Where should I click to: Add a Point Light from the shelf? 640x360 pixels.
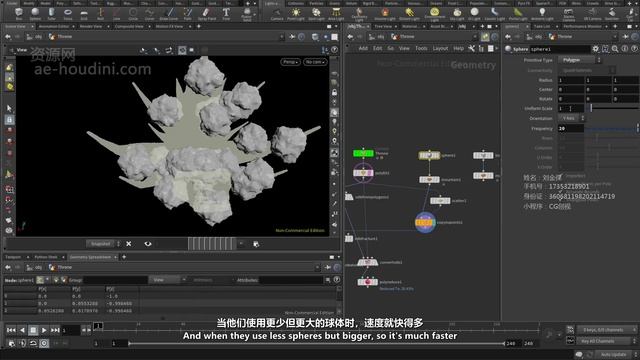296,13
